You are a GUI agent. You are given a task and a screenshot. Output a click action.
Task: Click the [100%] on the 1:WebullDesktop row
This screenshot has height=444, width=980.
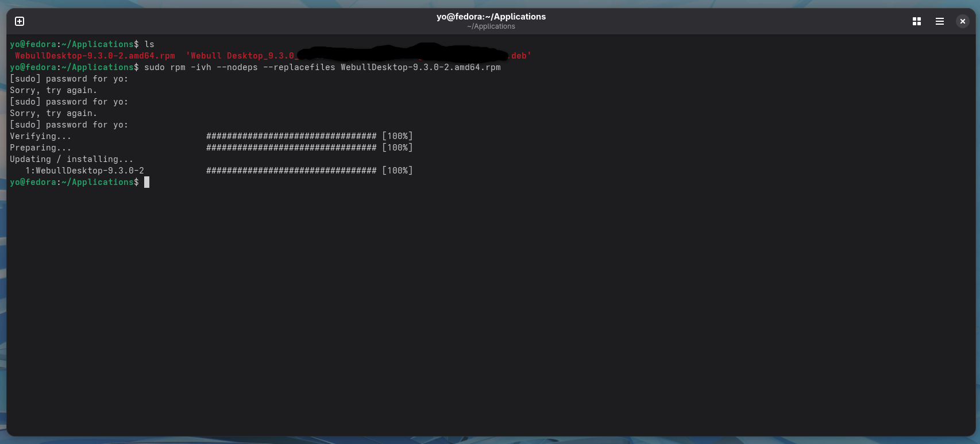(398, 171)
